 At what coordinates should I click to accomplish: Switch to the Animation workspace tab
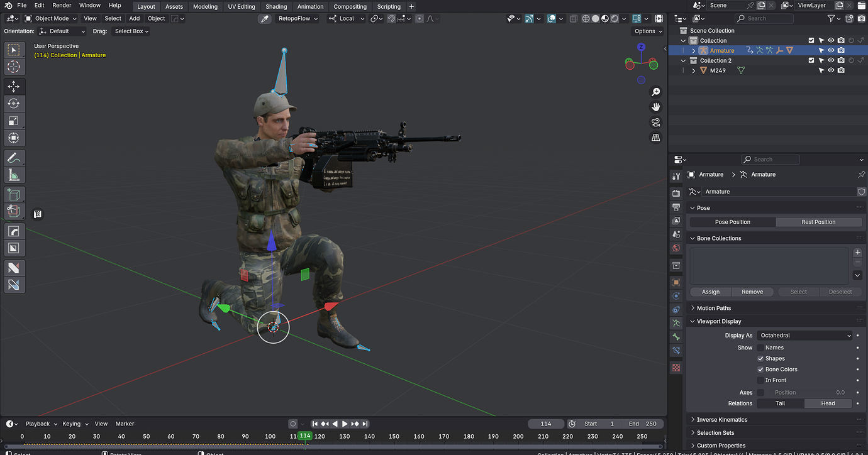pos(310,6)
